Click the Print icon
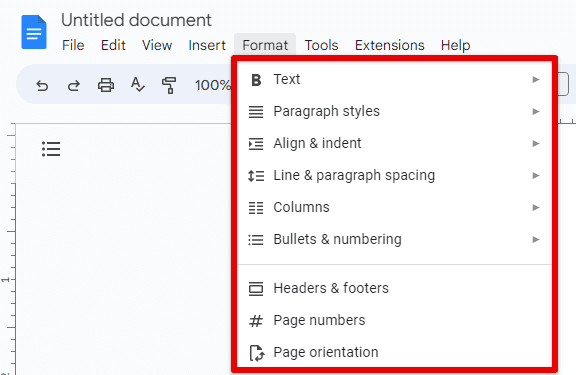This screenshot has height=375, width=576. pos(106,85)
